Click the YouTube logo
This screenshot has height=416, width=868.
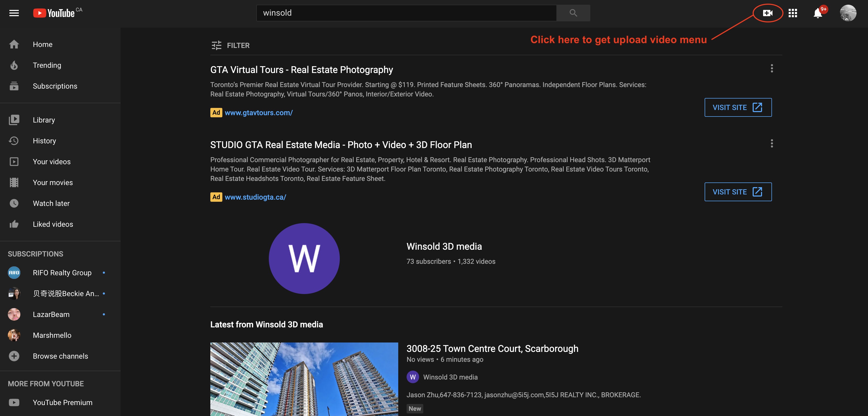point(54,13)
